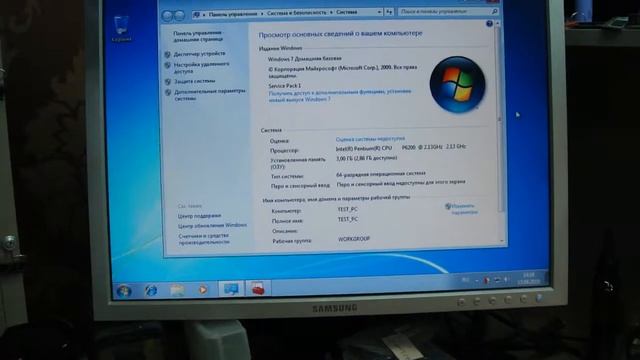The width and height of the screenshot is (640, 360).
Task: Click the red toolbox taskbar icon
Action: [x=258, y=288]
